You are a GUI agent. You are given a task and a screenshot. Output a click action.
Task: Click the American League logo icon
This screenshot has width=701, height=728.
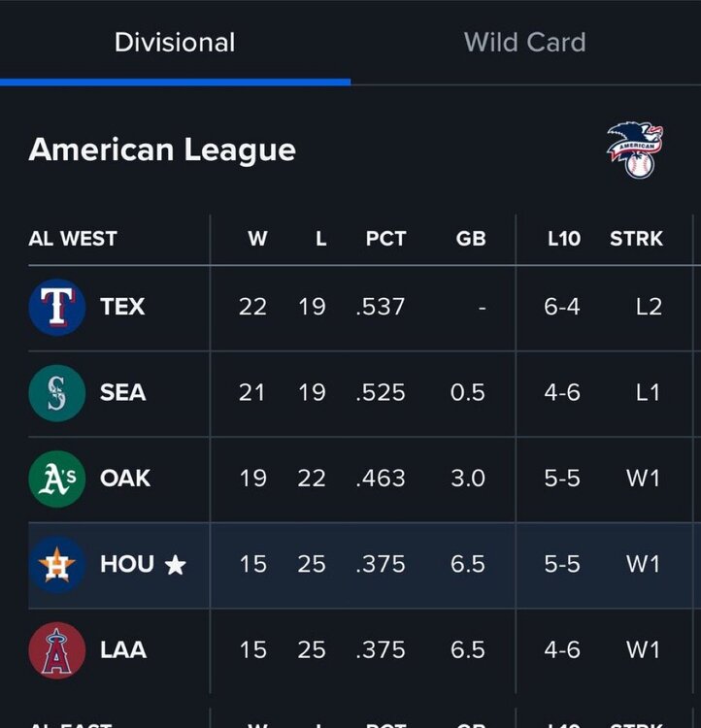[635, 150]
